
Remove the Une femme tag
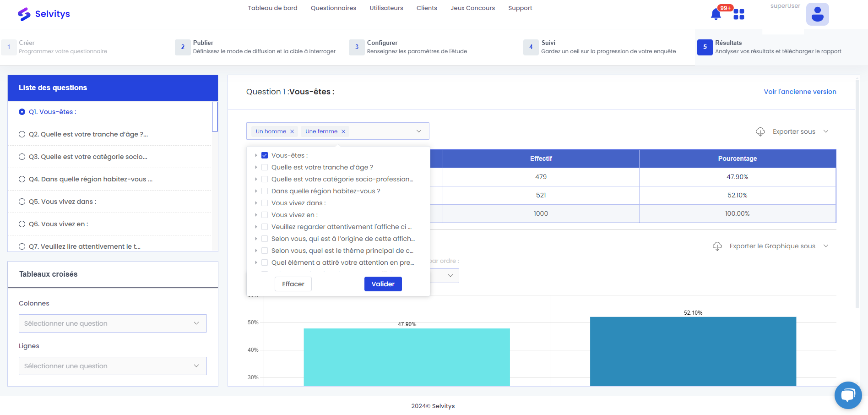point(343,131)
